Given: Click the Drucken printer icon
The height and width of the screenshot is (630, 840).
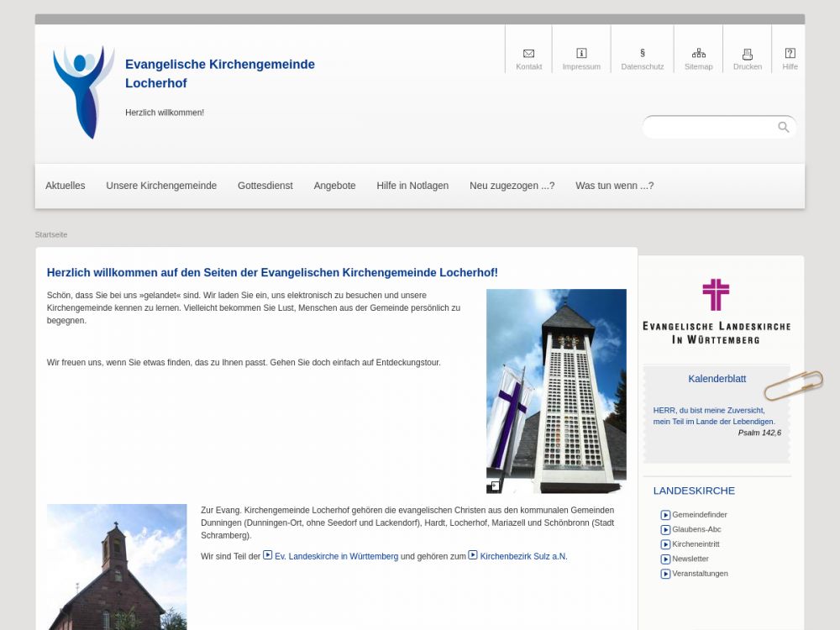Looking at the screenshot, I should 747,54.
